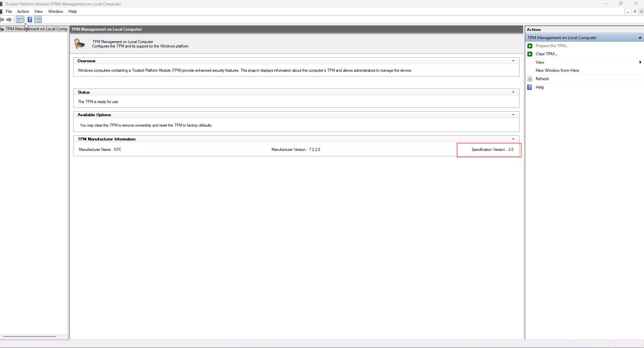644x348 pixels.
Task: Expand the View submenu arrow in Actions
Action: point(640,62)
